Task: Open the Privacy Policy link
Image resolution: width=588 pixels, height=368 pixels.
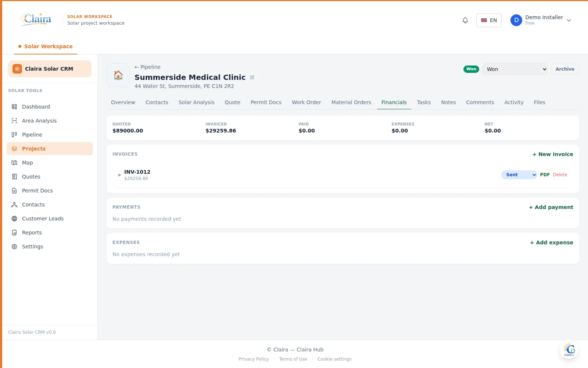Action: point(254,359)
